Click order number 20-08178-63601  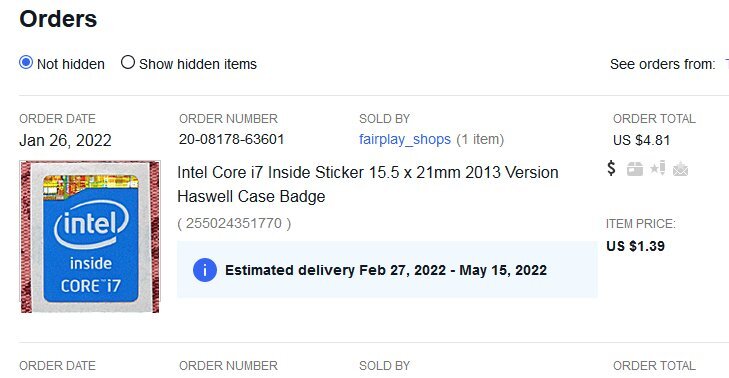(x=232, y=139)
